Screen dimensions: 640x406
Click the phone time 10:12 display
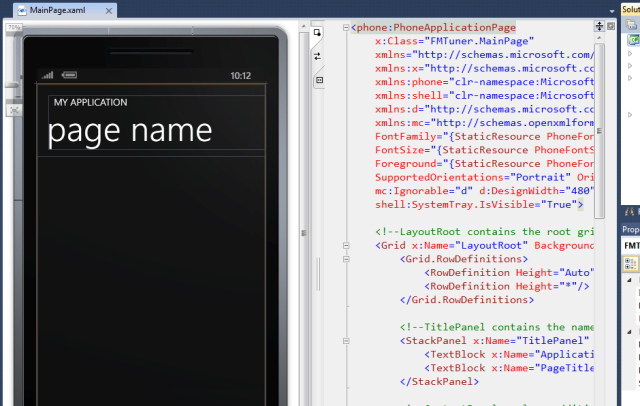[240, 76]
